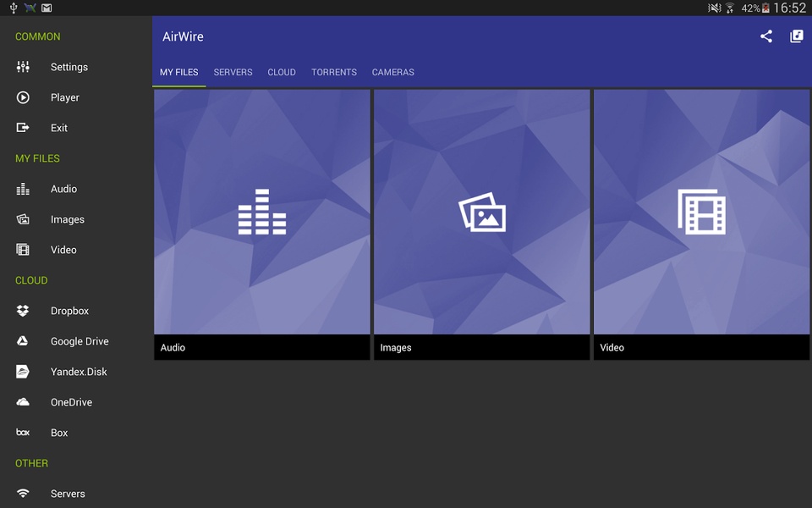The height and width of the screenshot is (508, 812).
Task: Share via the share icon in header
Action: coord(766,36)
